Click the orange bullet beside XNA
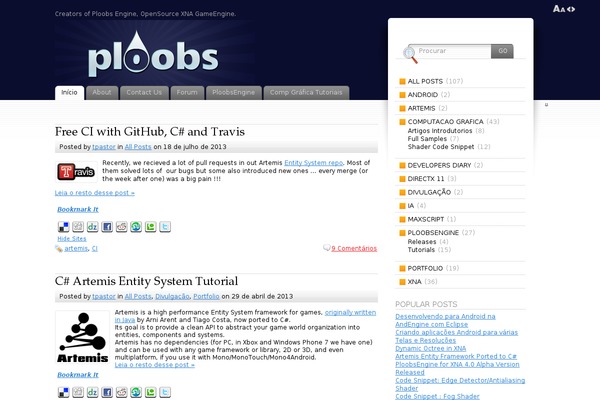Image resolution: width=600 pixels, height=400 pixels. (x=402, y=282)
